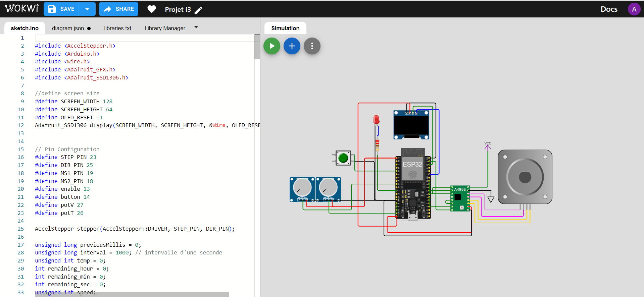Image resolution: width=644 pixels, height=297 pixels.
Task: Select the stepper motor component
Action: pos(525,177)
